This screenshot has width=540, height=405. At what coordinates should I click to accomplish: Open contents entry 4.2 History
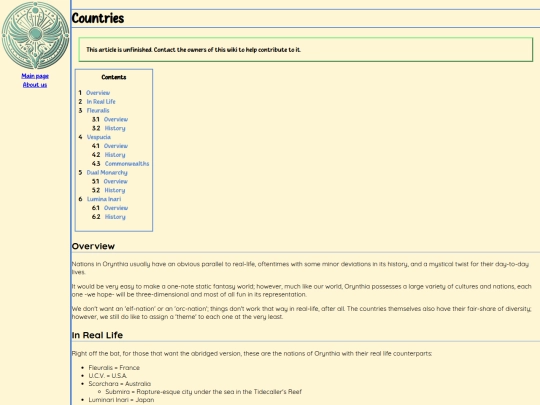tap(115, 155)
